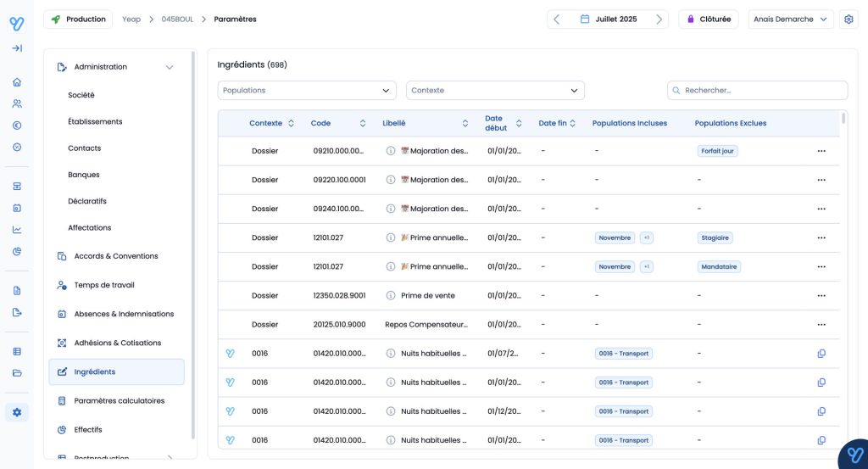868x469 pixels.
Task: Click the Rechercher search field
Action: (757, 91)
